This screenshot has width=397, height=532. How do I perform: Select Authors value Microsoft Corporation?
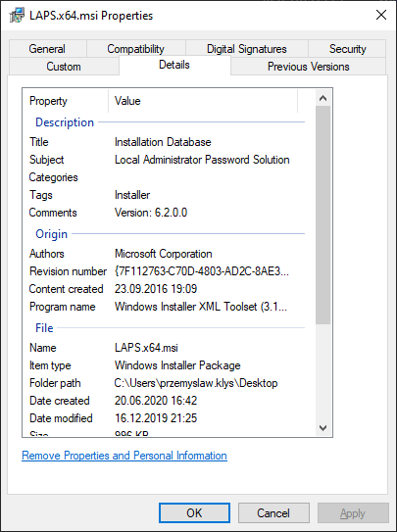(164, 254)
